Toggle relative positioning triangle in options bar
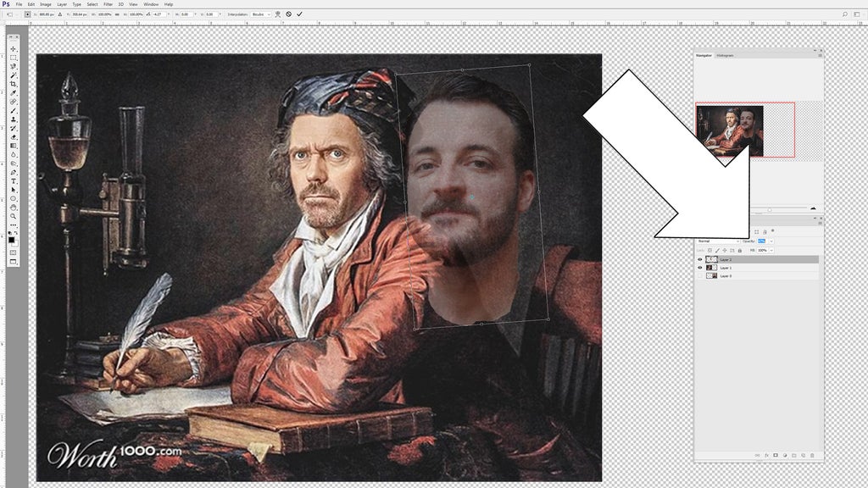This screenshot has width=868, height=488. click(x=60, y=14)
